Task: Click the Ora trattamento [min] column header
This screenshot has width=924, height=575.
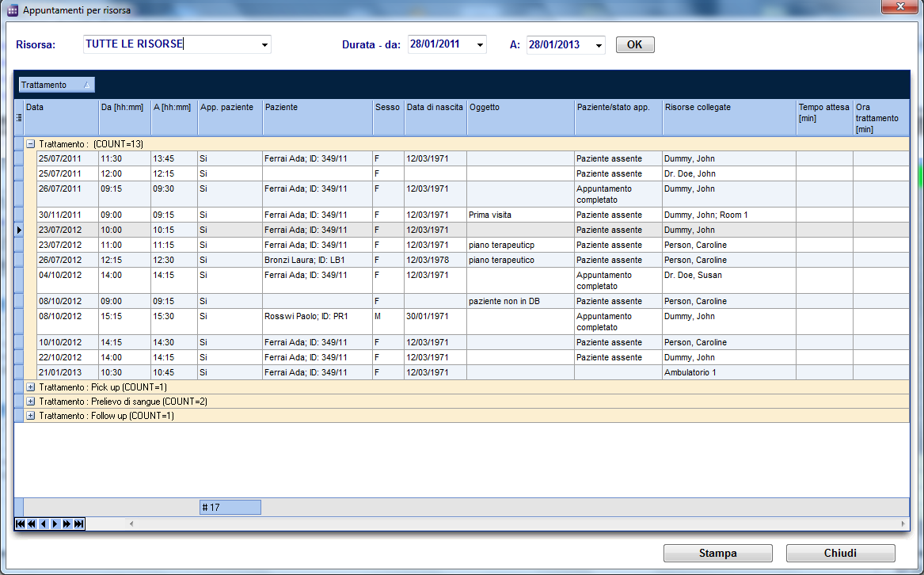Action: click(881, 117)
